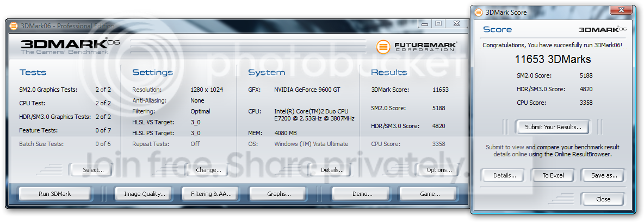Image resolution: width=644 pixels, height=222 pixels.
Task: Click the Online ResultBrowser description text
Action: click(x=553, y=151)
